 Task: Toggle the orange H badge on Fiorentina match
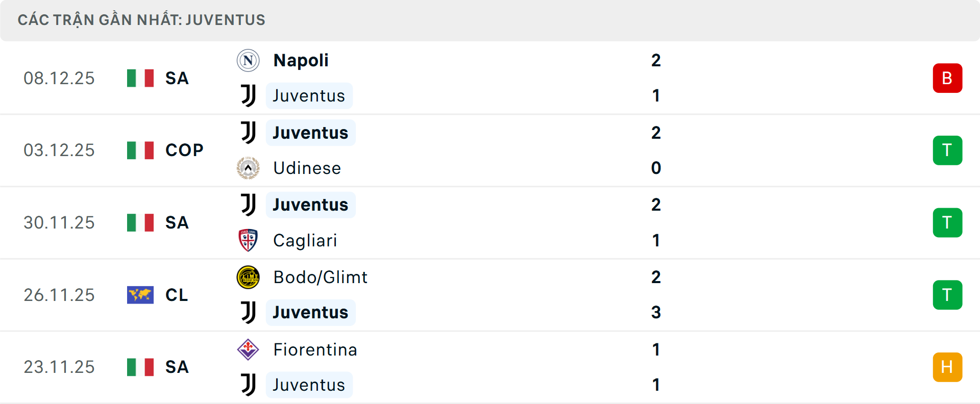(947, 367)
